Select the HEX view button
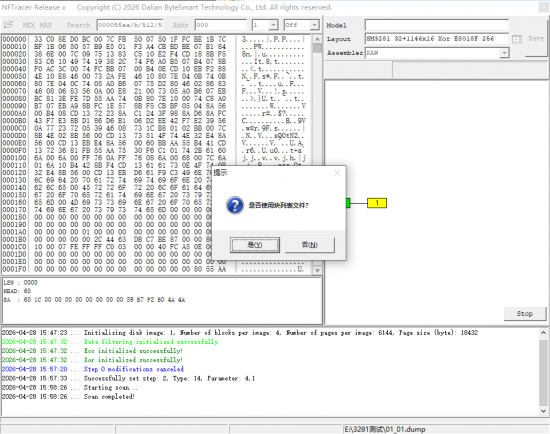 28,25
